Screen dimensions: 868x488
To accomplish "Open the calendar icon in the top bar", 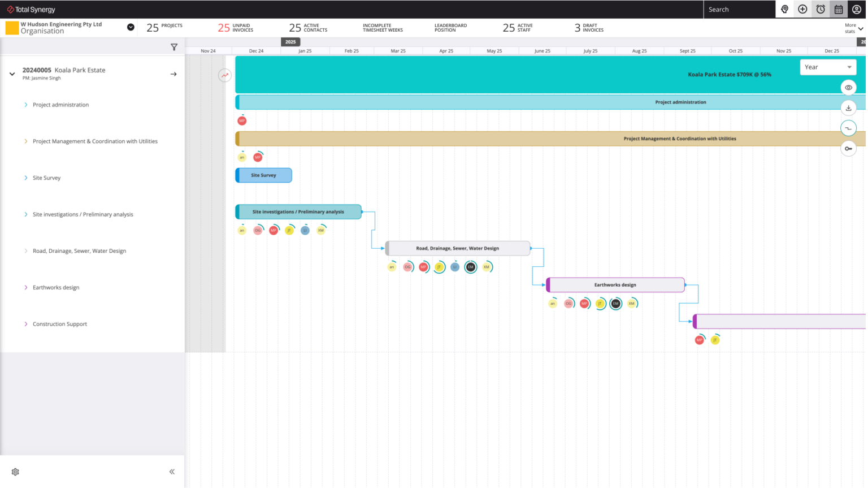I will (x=838, y=9).
